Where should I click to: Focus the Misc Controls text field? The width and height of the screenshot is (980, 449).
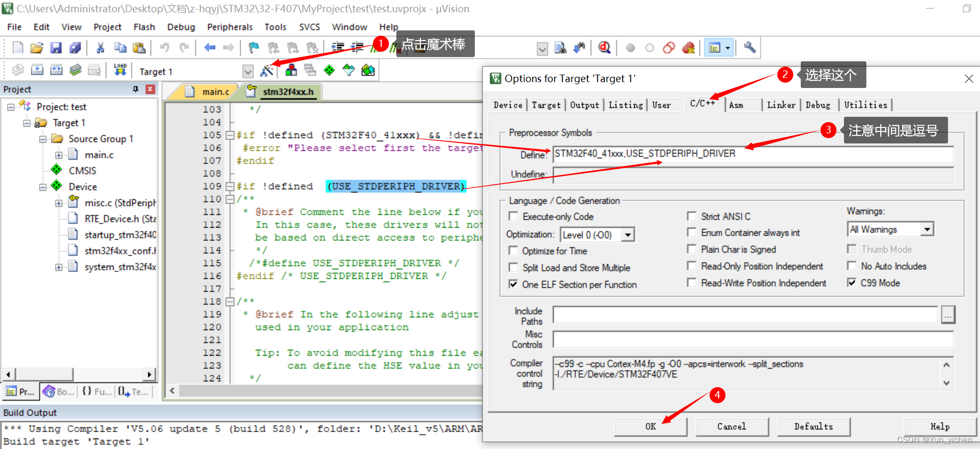click(x=753, y=339)
